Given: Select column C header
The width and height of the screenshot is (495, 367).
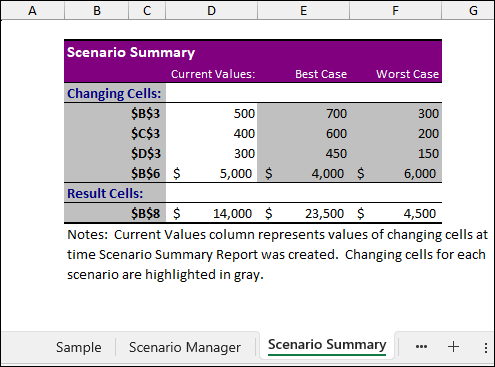Looking at the screenshot, I should pyautogui.click(x=147, y=10).
